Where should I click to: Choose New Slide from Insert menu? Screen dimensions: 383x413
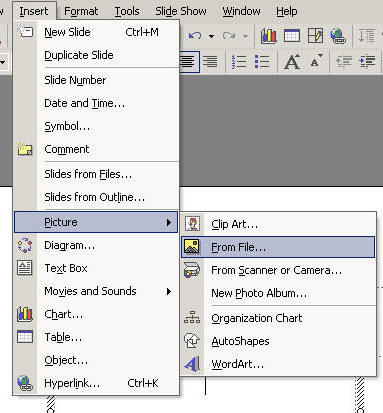tap(96, 32)
